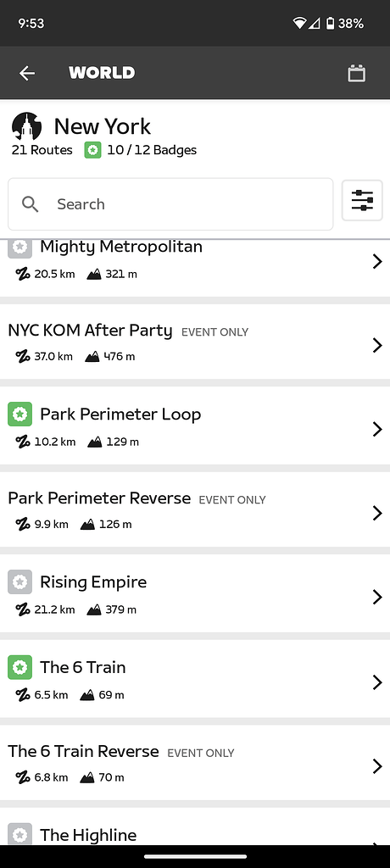The width and height of the screenshot is (390, 868).
Task: Tap the back arrow in the World header
Action: click(26, 73)
